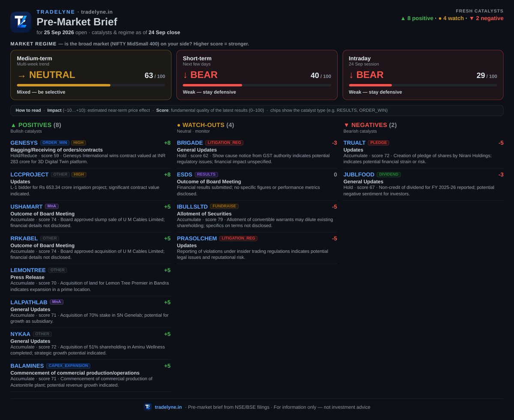Click the Medium-term NEUTRAL regime label
514x420 pixels.
[46, 75]
